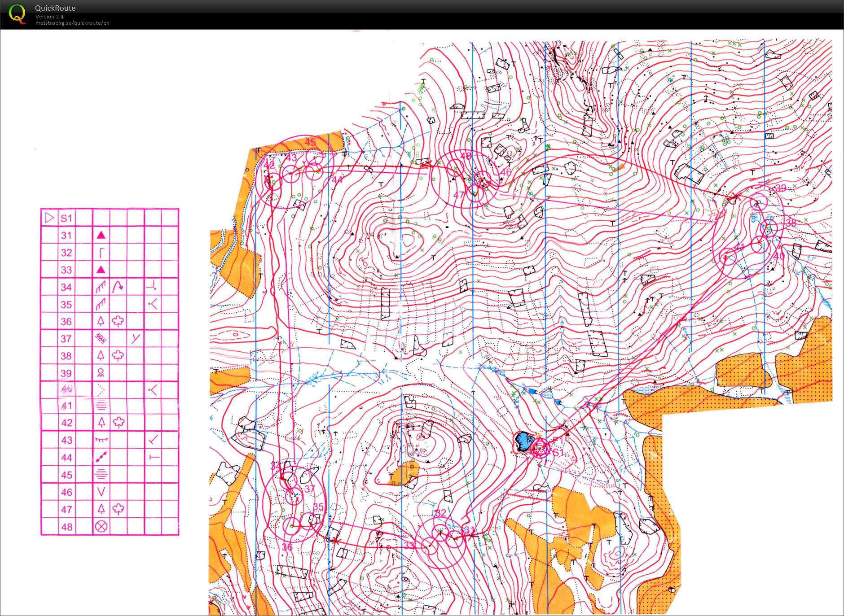Click the control circle for number 42 on map
The image size is (844, 616).
[273, 182]
